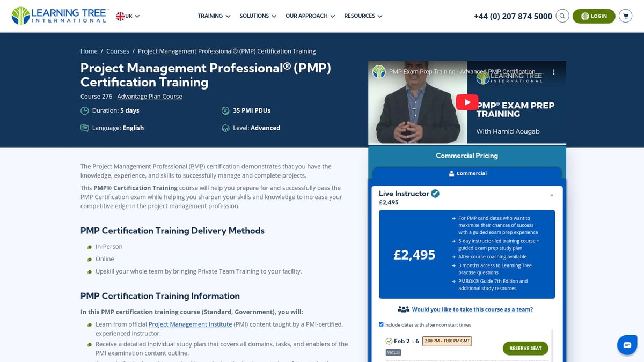
Task: Open the video title link
Action: 462,71
